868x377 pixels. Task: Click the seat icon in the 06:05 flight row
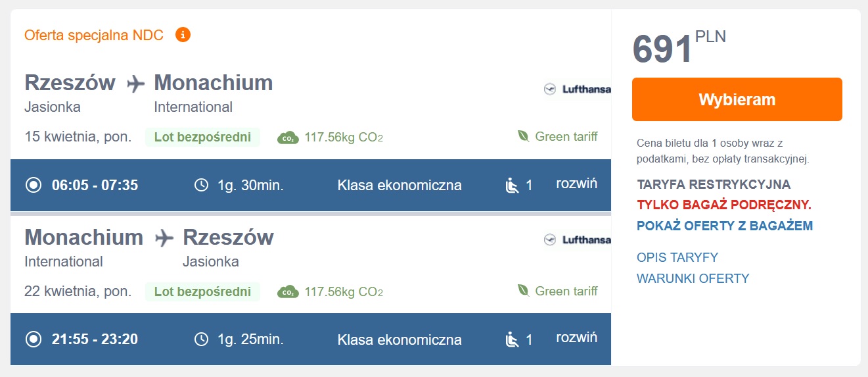click(x=512, y=186)
